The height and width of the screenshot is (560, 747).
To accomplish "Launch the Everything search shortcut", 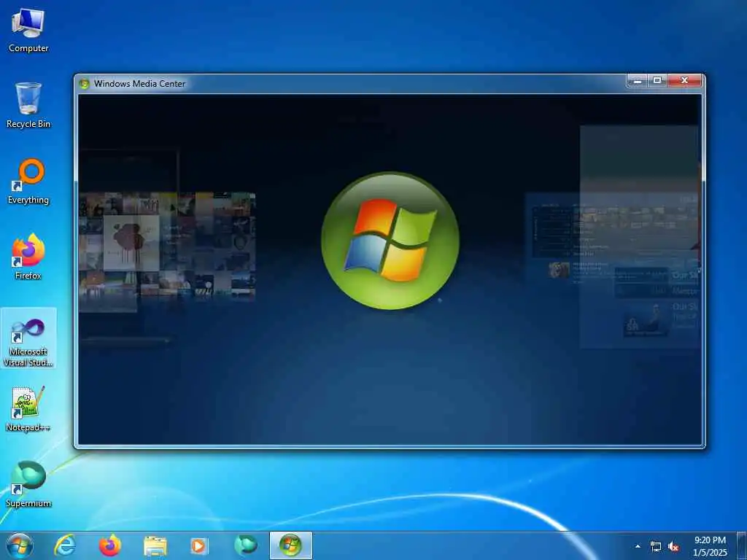I will pyautogui.click(x=28, y=182).
